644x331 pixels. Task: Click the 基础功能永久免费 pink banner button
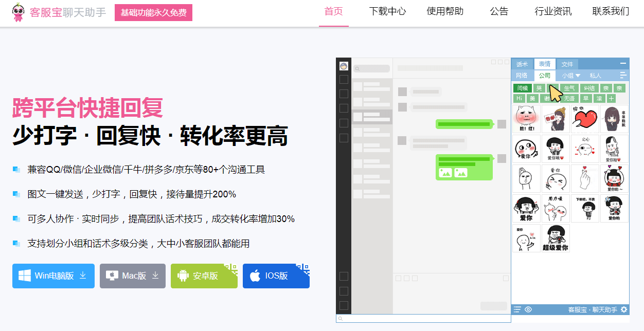(x=153, y=13)
